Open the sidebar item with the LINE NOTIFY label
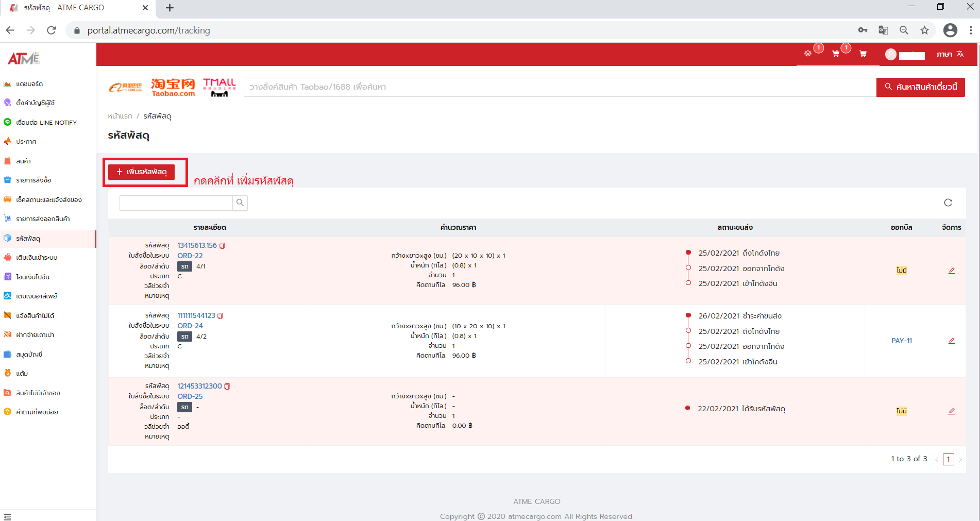The width and height of the screenshot is (980, 521). point(46,123)
